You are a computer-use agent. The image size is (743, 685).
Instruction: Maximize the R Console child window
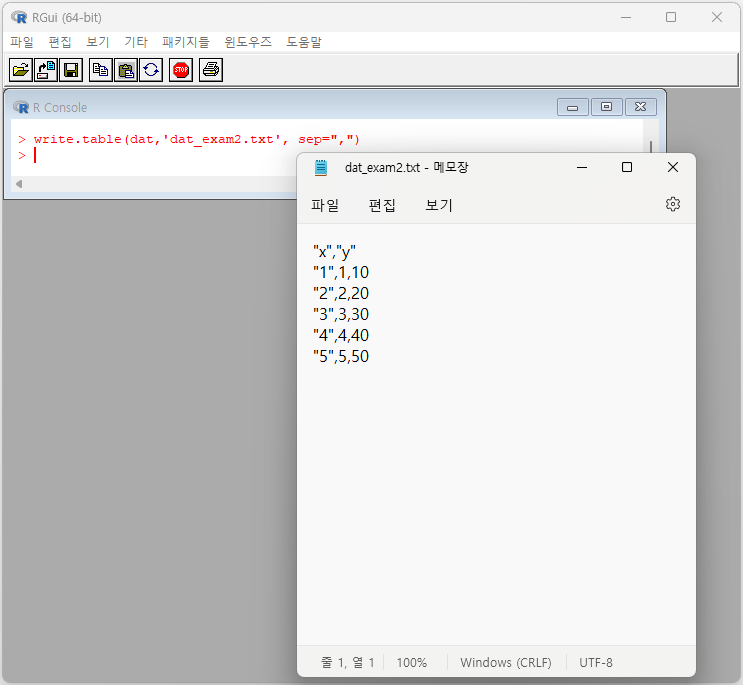(x=607, y=107)
